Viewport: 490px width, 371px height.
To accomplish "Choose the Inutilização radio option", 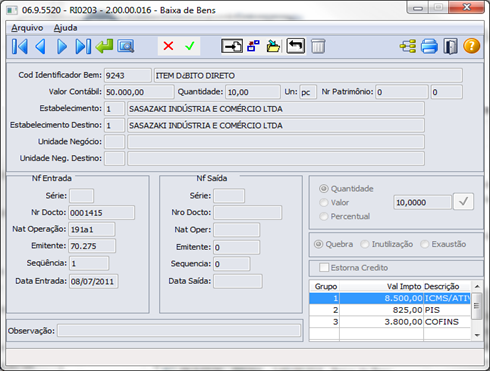I will 365,244.
